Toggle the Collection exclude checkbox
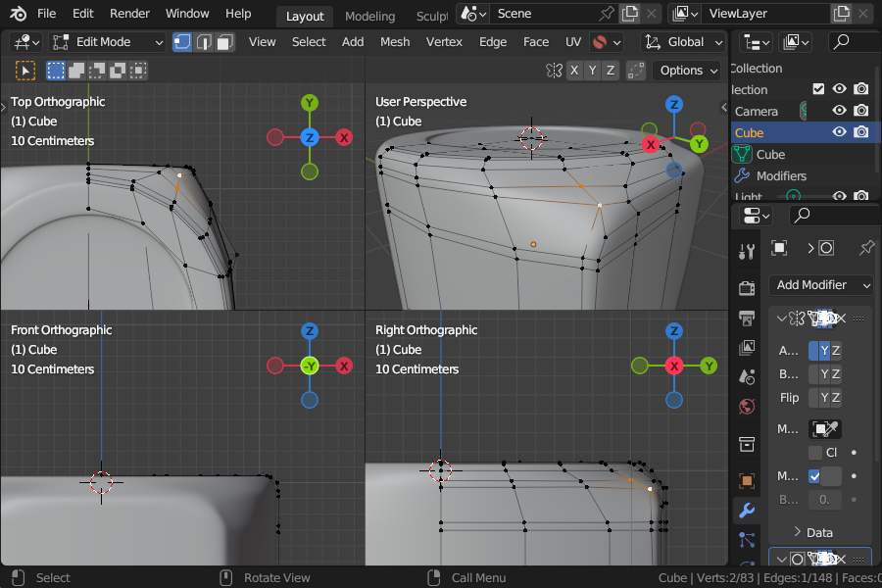The image size is (882, 588). click(x=818, y=89)
